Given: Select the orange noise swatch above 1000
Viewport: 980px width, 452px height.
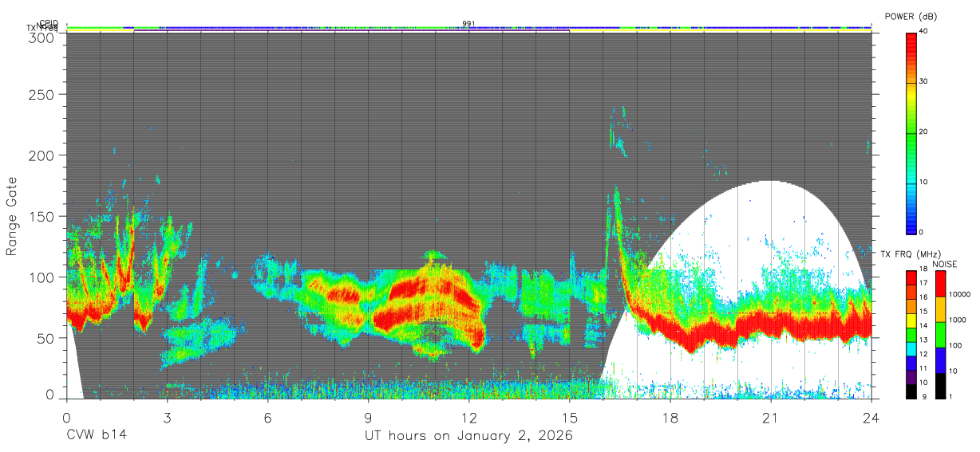Looking at the screenshot, I should pyautogui.click(x=940, y=309).
